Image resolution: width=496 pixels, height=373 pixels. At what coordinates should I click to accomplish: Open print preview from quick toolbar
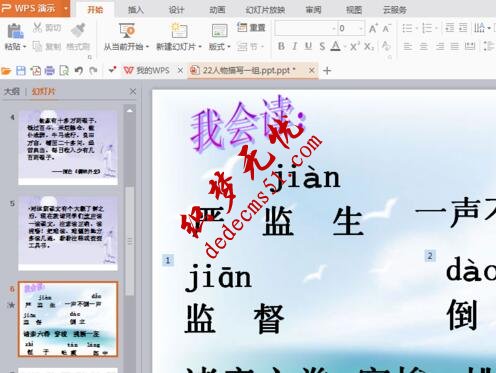pos(64,71)
